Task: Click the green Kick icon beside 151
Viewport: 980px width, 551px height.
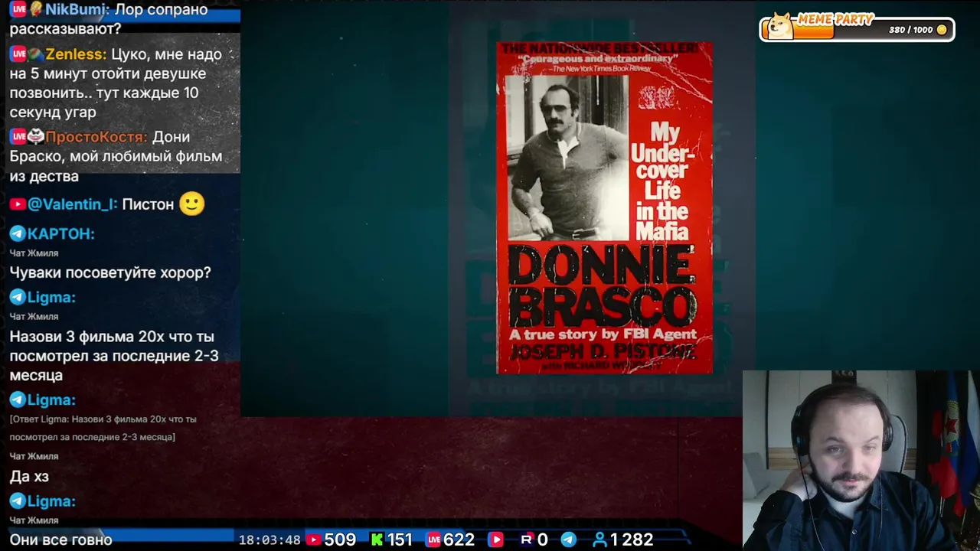Action: pos(377,540)
